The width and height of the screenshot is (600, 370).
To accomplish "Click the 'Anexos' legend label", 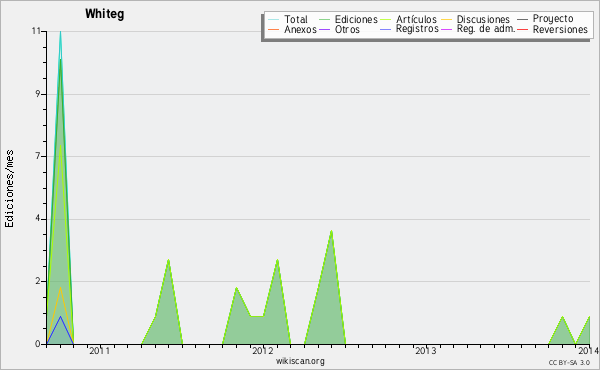I will tap(300, 29).
